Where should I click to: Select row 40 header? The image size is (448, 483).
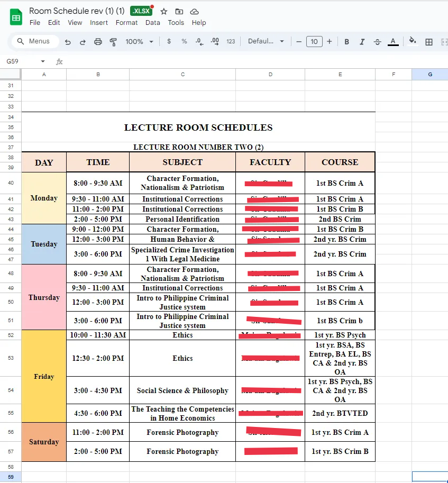pyautogui.click(x=11, y=183)
